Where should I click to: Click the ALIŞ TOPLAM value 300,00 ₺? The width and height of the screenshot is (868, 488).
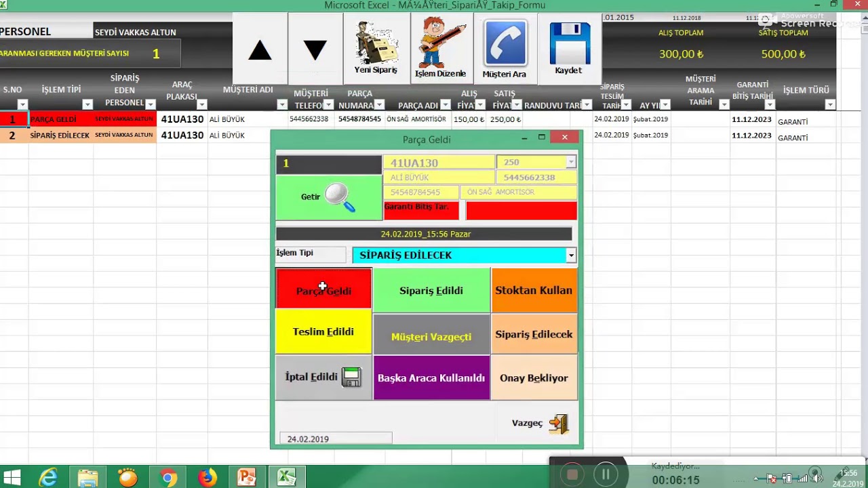(681, 54)
